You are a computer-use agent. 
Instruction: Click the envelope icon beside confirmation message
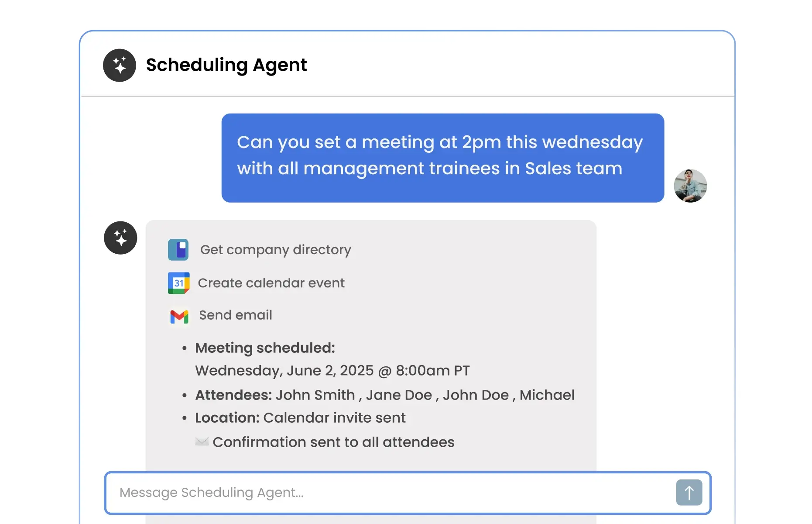[x=202, y=441]
